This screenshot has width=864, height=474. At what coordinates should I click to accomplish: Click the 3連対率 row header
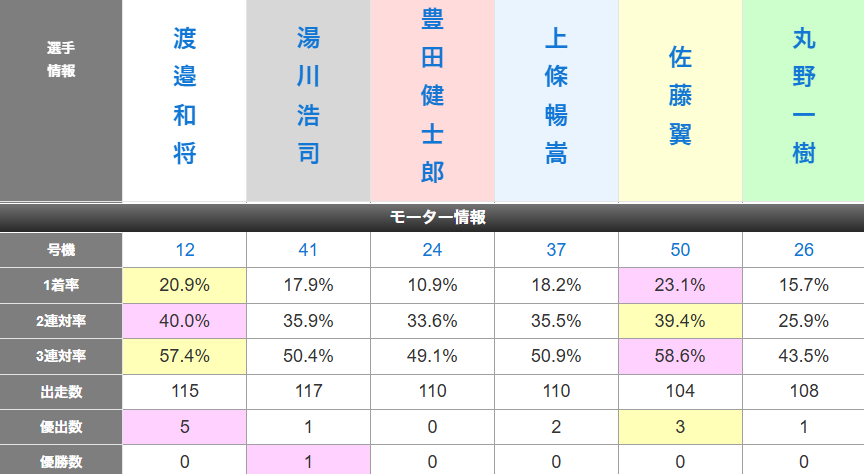61,356
